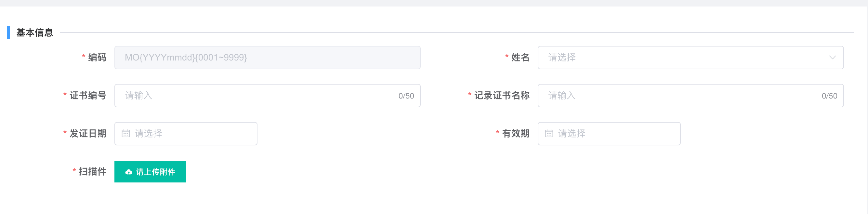Click the 编码 field label
The height and width of the screenshot is (214, 868).
pos(97,58)
